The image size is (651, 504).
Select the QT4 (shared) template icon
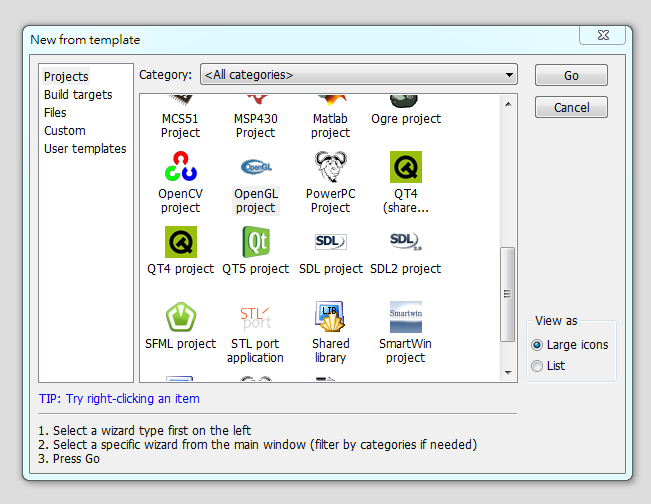406,167
